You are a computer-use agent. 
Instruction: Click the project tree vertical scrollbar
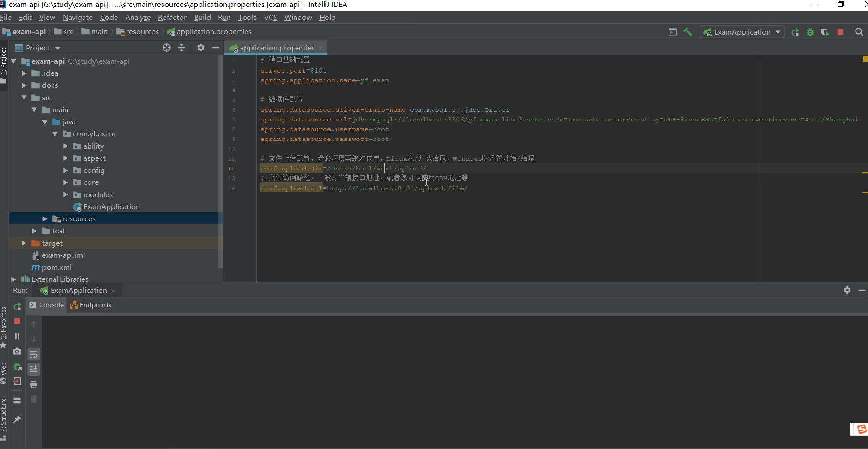[221, 162]
